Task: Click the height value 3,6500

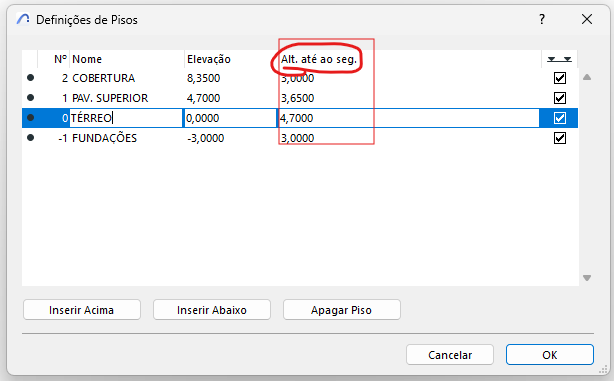Action: tap(298, 98)
